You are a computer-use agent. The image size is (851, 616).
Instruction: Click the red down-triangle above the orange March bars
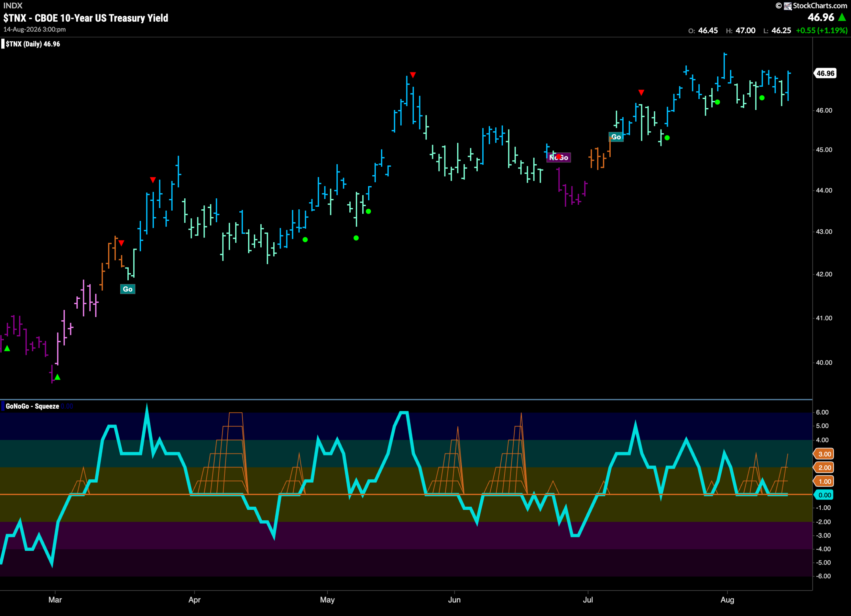(121, 243)
